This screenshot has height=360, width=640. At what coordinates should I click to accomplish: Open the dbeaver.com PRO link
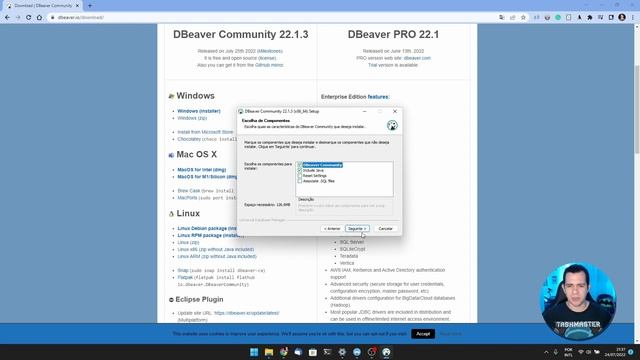point(417,58)
